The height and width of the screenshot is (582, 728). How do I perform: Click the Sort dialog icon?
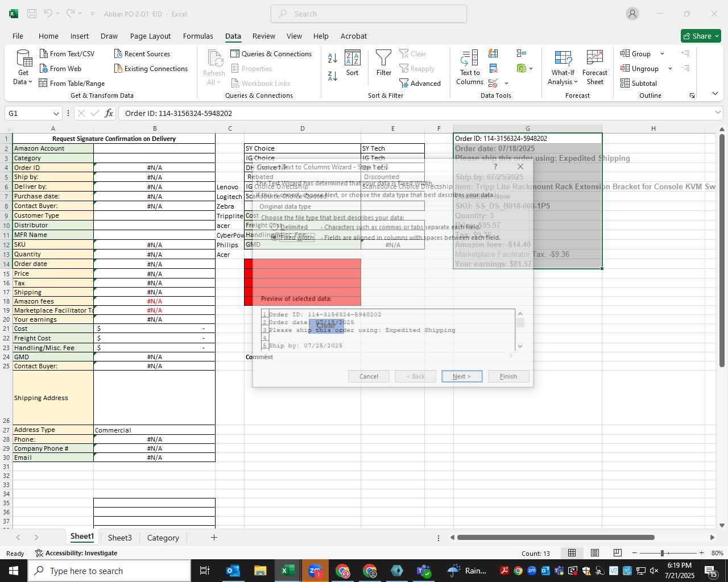pos(353,63)
